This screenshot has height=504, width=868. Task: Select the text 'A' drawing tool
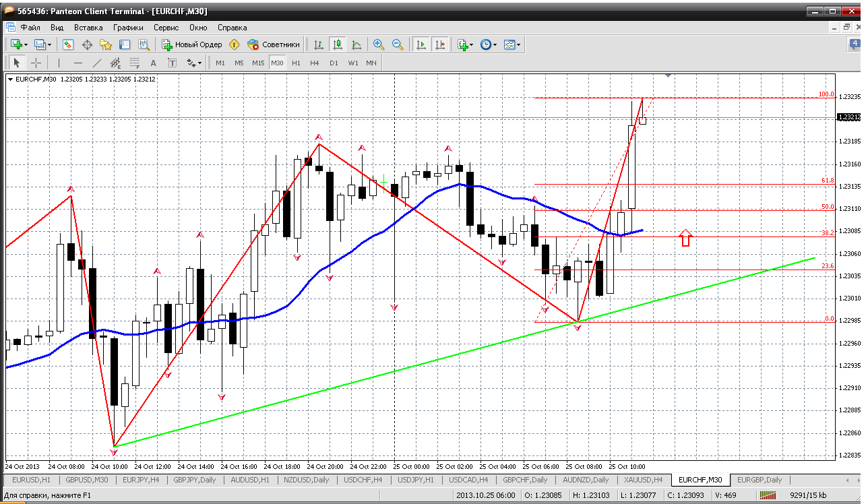[153, 63]
